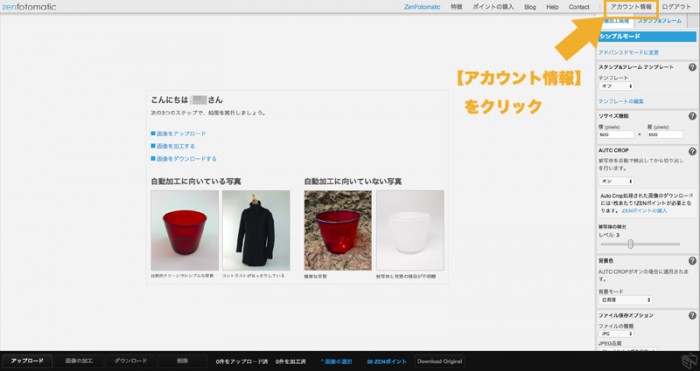
Task: Click the zenfotomatic logo
Action: coord(29,7)
